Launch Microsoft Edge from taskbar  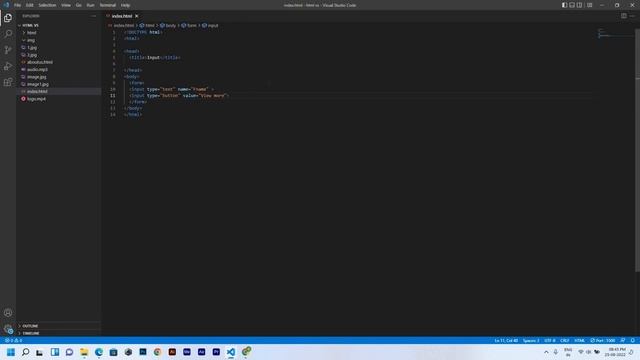click(99, 352)
